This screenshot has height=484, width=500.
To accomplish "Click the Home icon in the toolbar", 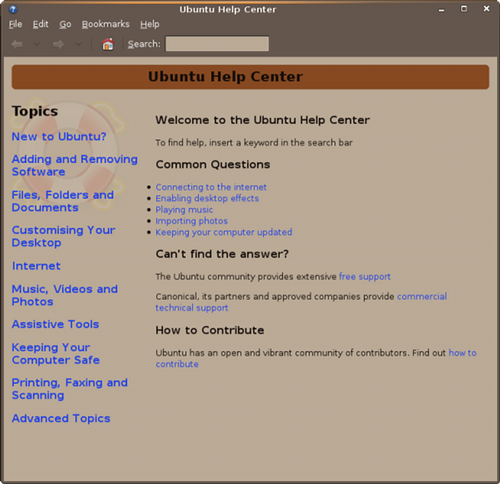I will click(108, 44).
